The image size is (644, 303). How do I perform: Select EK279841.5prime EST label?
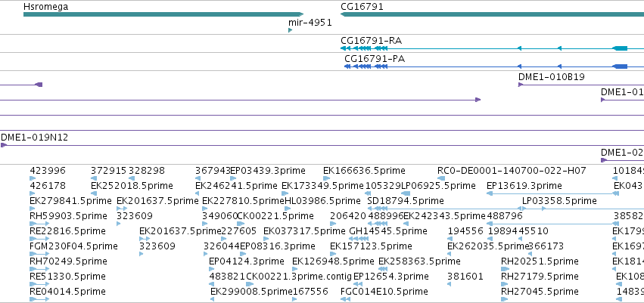(x=70, y=200)
